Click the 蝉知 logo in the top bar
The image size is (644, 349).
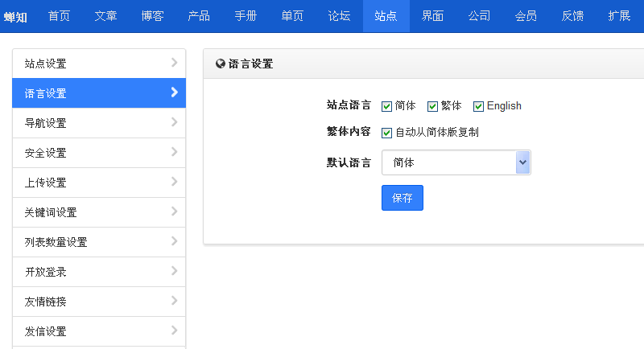pos(15,17)
